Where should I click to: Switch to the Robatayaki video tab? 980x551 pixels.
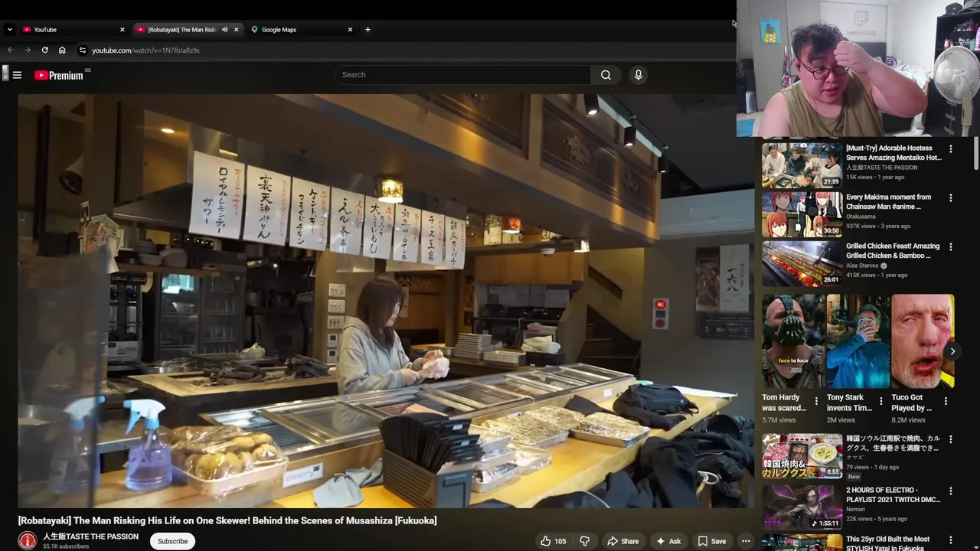click(187, 30)
